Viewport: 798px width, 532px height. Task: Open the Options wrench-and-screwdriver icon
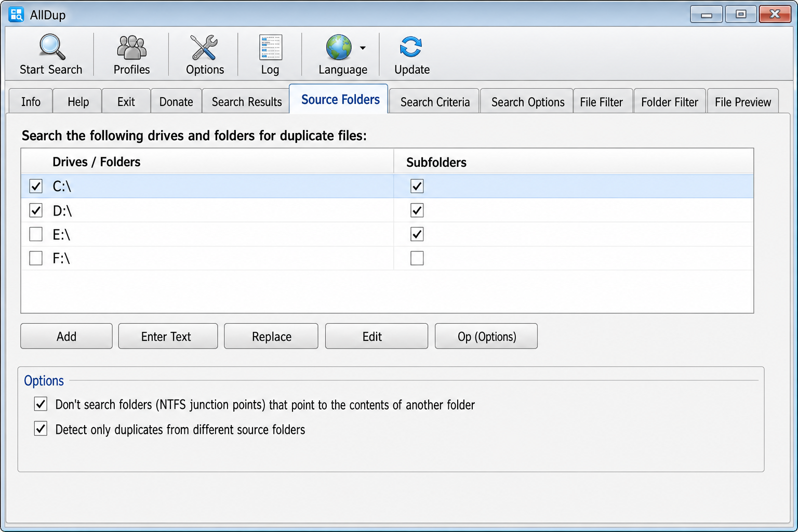[x=204, y=47]
